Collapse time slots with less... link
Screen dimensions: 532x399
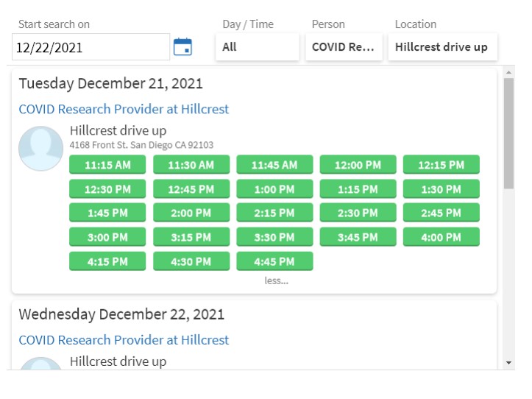point(276,280)
